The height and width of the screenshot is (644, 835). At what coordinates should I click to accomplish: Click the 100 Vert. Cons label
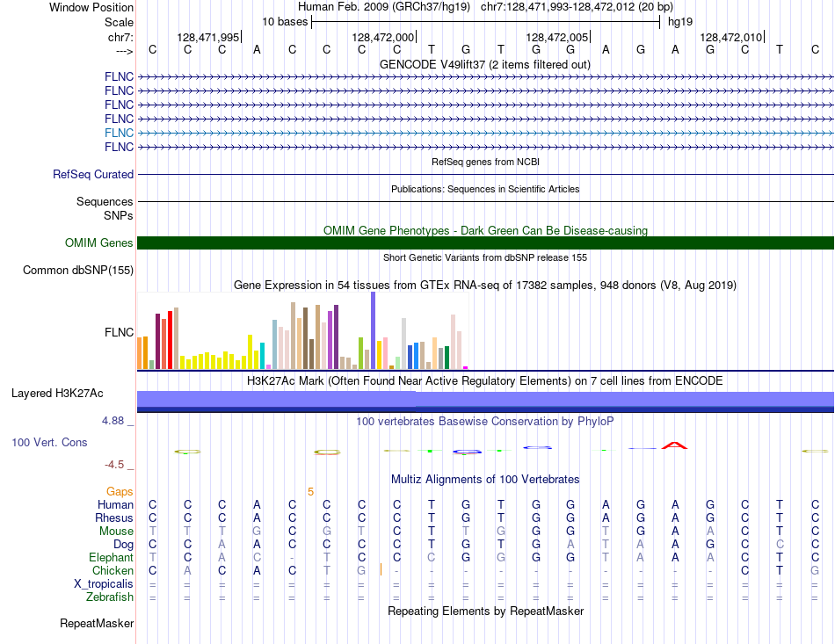49,442
